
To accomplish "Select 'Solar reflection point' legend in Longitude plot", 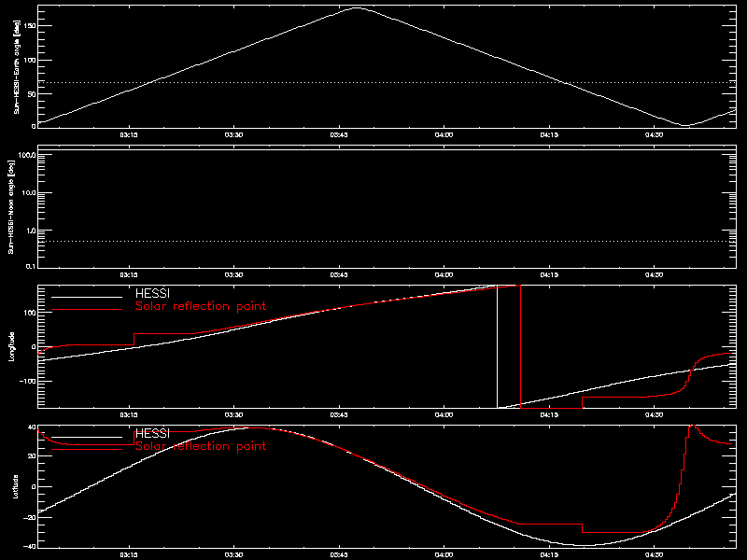I will tap(201, 306).
